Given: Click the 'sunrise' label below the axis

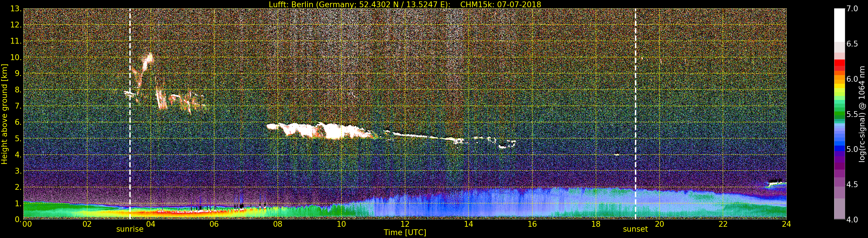Looking at the screenshot, I should [x=130, y=229].
